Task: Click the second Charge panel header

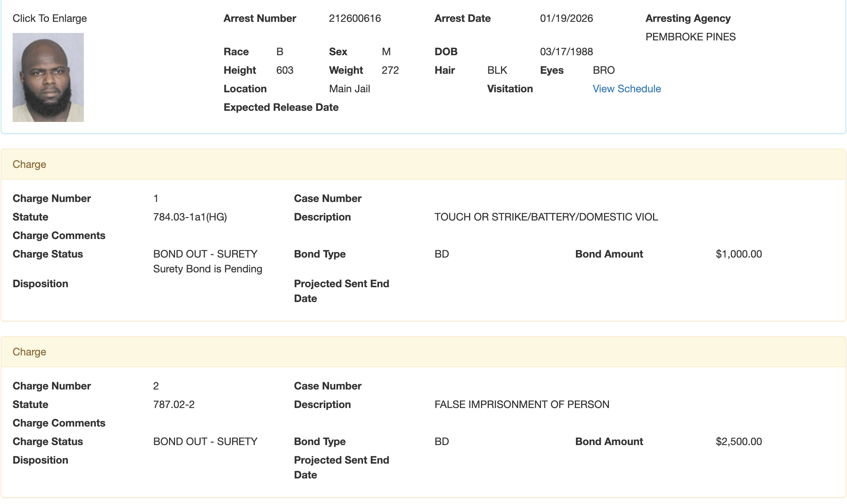Action: pos(29,352)
